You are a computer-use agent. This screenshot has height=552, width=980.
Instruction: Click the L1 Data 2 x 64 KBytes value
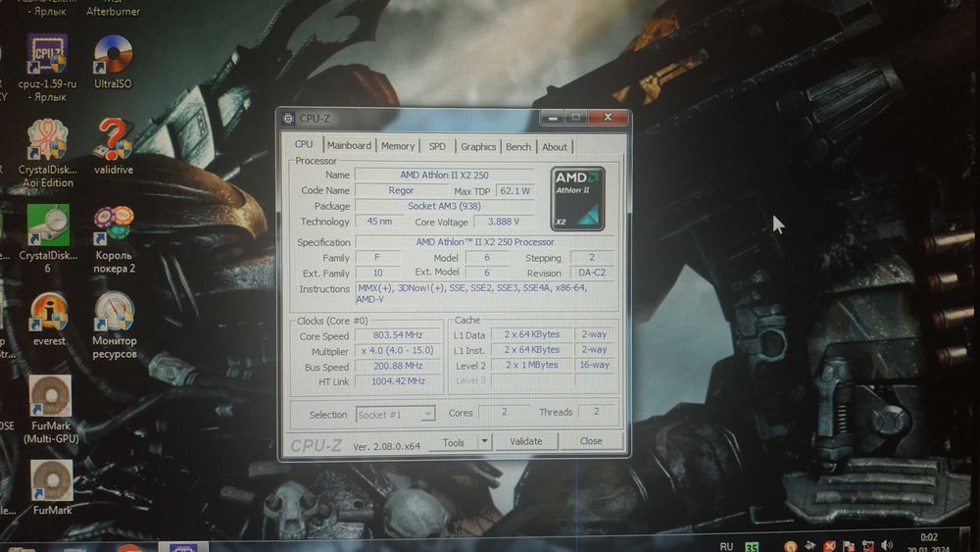click(x=532, y=334)
